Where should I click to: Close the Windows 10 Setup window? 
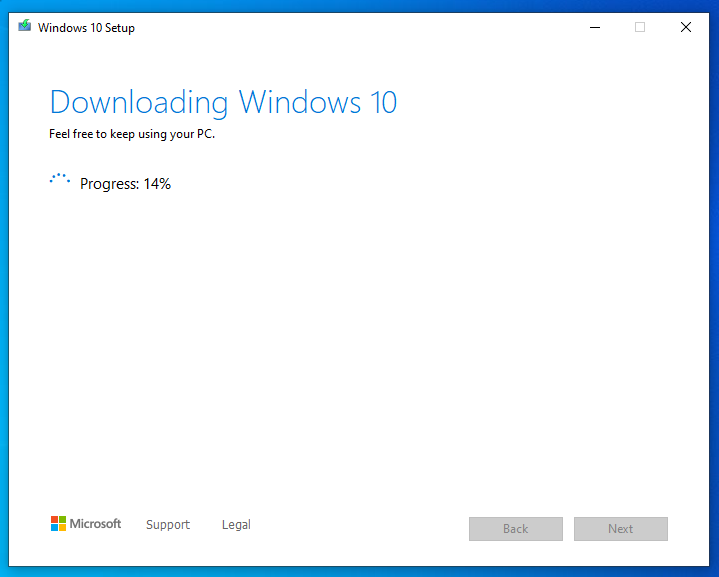686,28
